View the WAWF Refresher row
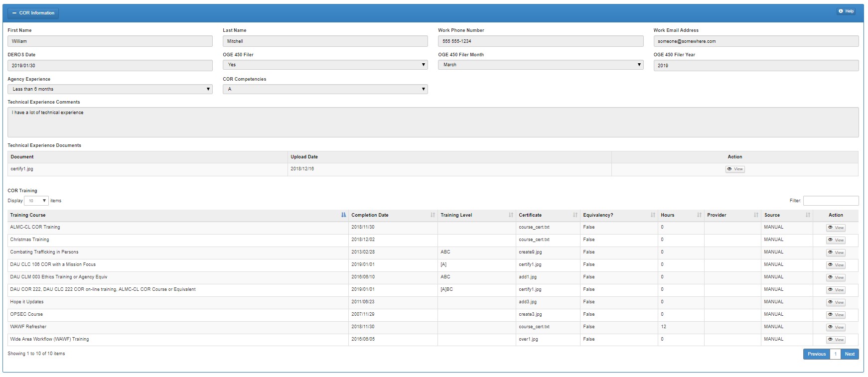This screenshot has height=377, width=868. 836,327
